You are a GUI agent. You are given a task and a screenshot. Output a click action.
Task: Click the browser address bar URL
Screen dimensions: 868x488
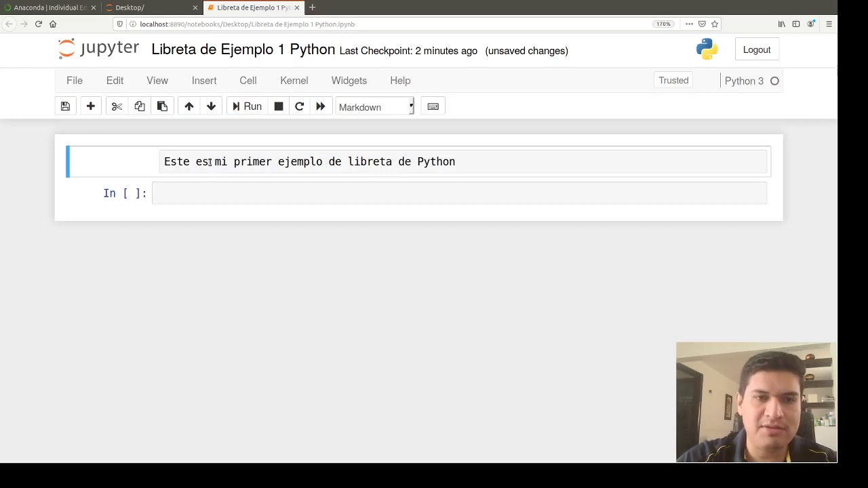point(247,24)
